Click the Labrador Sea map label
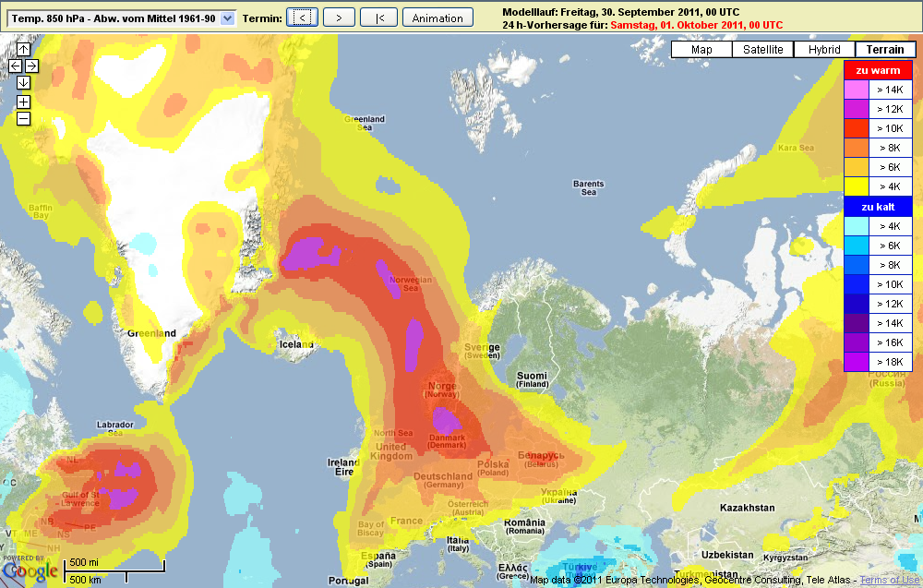The image size is (923, 588). [x=114, y=428]
